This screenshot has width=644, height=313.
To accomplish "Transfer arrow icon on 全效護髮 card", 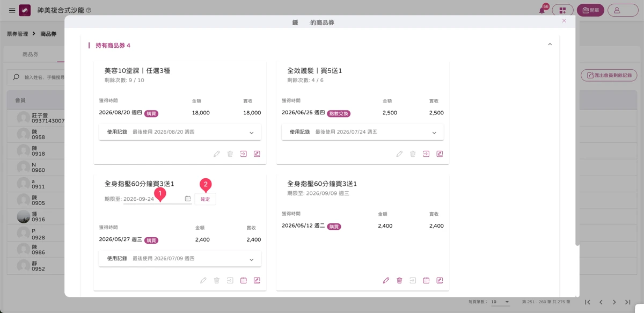I will coord(426,154).
